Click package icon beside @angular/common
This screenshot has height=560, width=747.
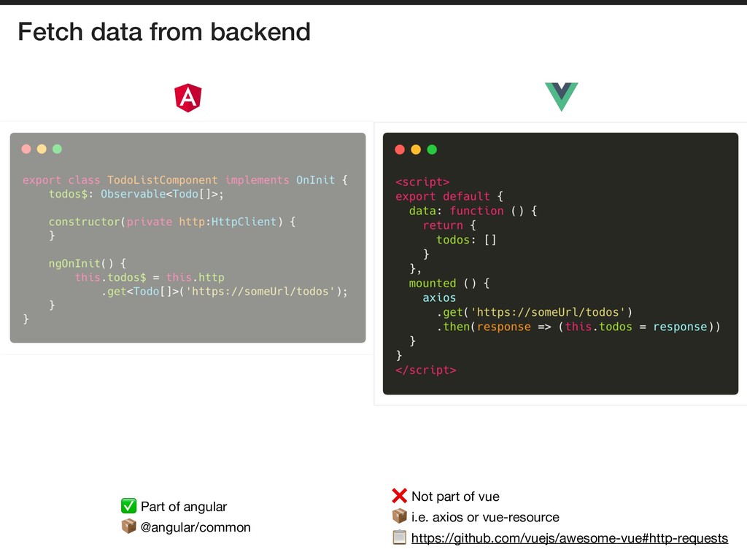point(128,526)
